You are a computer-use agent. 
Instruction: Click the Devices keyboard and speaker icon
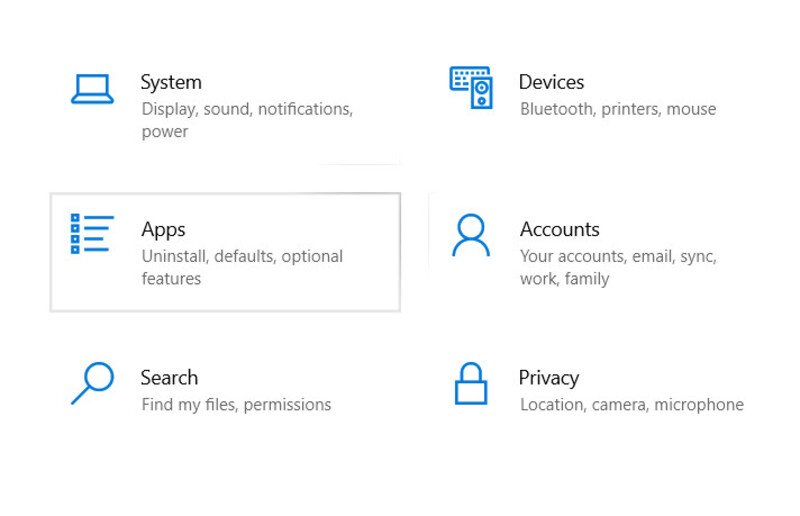tap(471, 87)
